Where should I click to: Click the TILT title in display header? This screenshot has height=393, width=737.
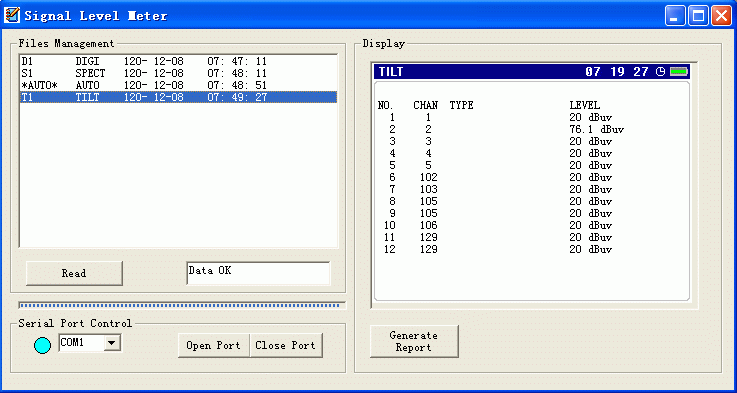point(391,72)
